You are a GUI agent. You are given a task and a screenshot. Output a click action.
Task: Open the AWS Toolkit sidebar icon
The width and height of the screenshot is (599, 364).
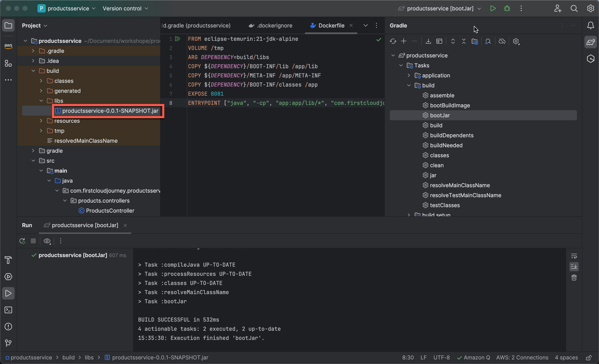pyautogui.click(x=8, y=46)
